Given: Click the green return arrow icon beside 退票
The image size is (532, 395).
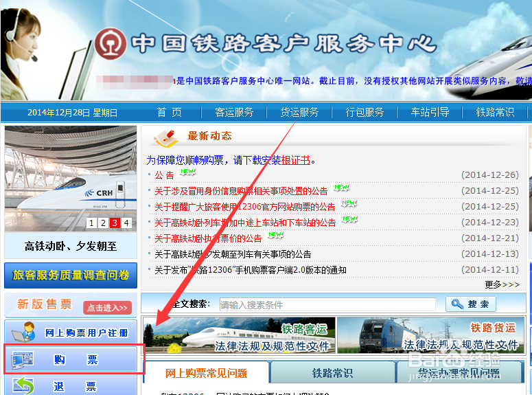Looking at the screenshot, I should coord(23,386).
